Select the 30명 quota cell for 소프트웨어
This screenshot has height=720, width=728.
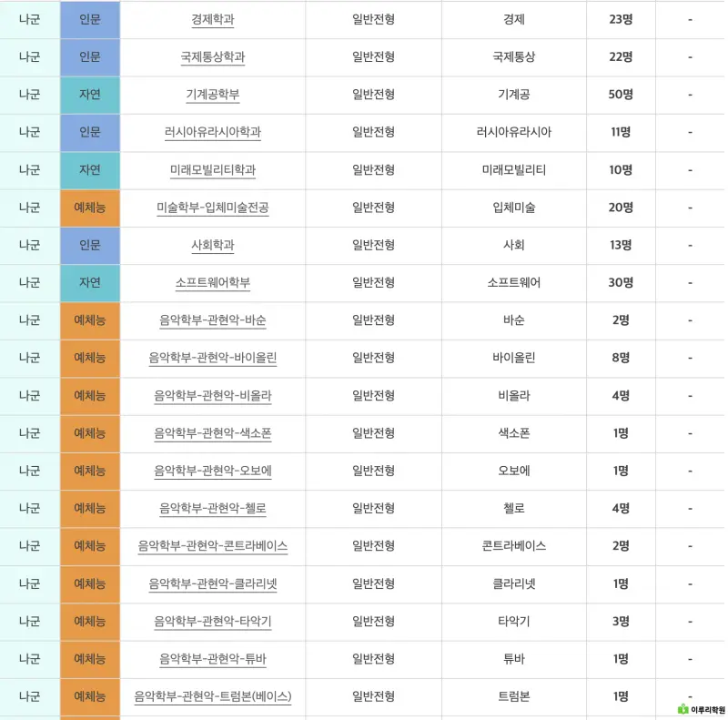pyautogui.click(x=621, y=283)
